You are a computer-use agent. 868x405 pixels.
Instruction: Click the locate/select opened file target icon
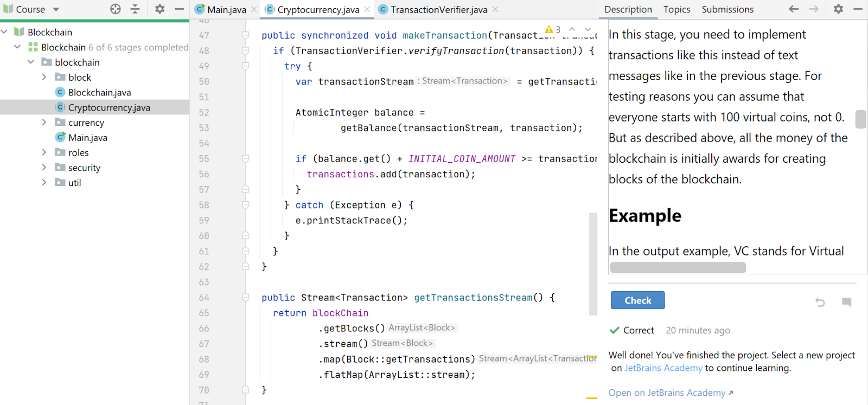tap(116, 9)
